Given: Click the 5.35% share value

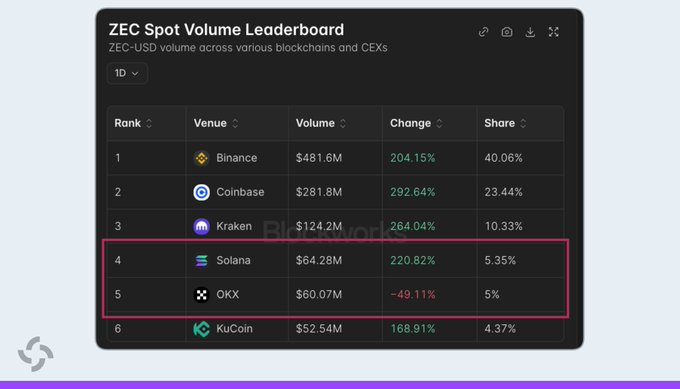Looking at the screenshot, I should (500, 261).
